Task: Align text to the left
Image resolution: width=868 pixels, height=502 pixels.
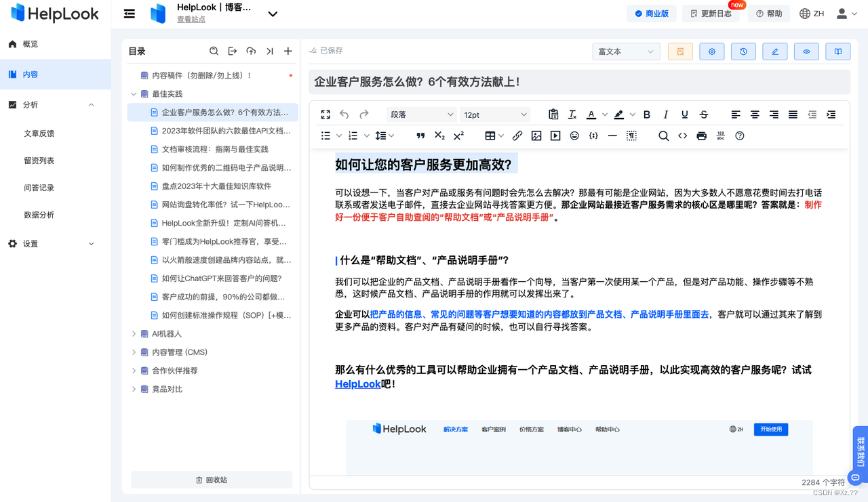Action: 736,114
